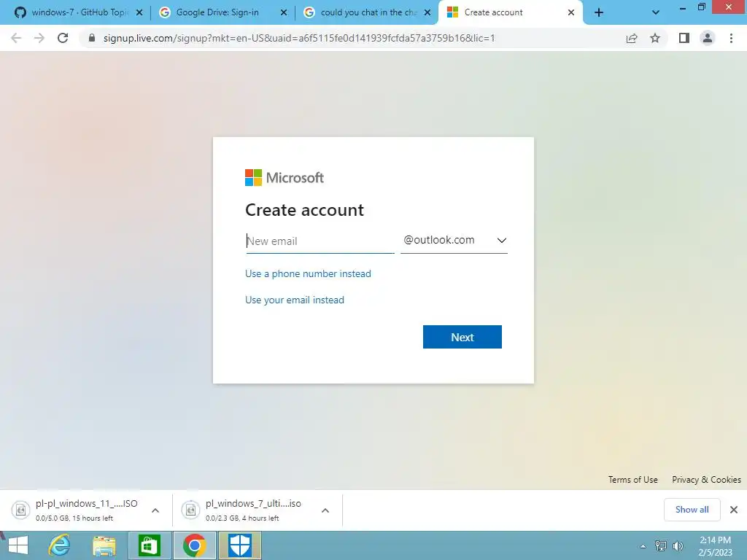Expand the @outlook.com domain dropdown

click(x=454, y=241)
